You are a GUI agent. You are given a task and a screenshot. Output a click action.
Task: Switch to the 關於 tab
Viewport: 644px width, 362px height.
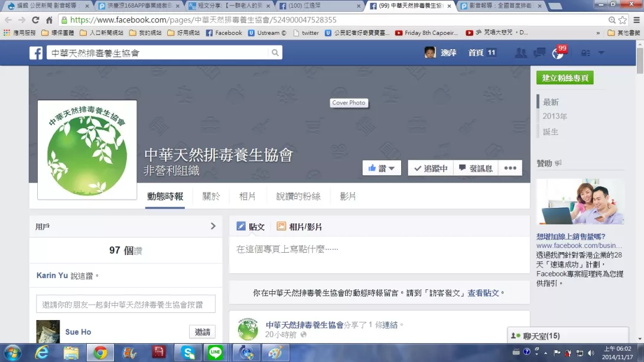[x=211, y=196]
